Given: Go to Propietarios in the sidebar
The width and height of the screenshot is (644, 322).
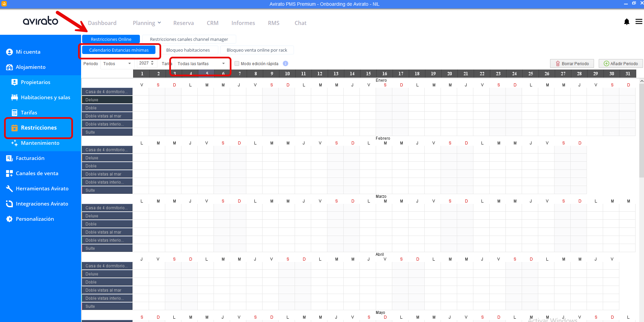Looking at the screenshot, I should (35, 82).
